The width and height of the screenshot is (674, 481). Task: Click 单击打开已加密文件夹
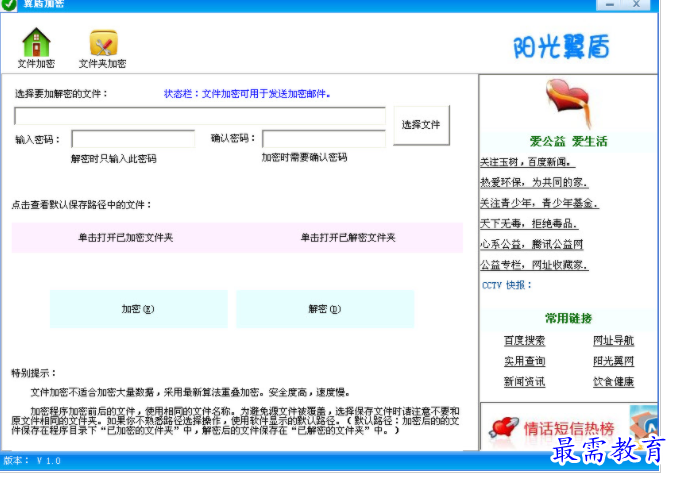[x=126, y=238]
